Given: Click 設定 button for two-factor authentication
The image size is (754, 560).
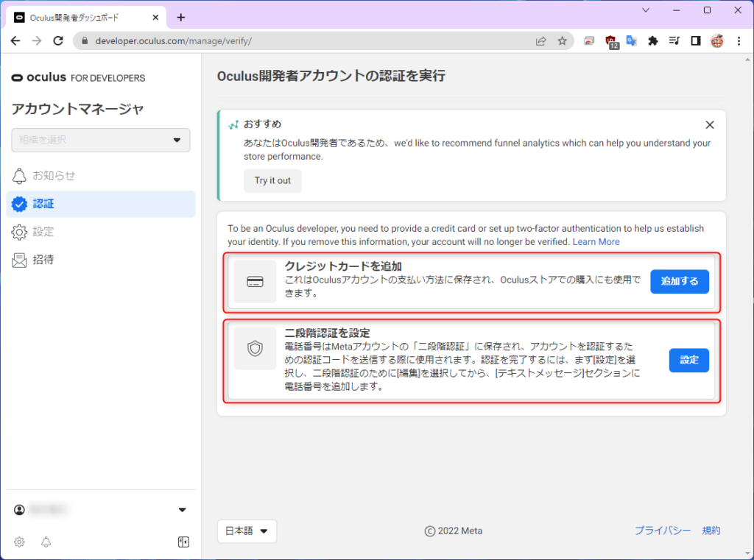Looking at the screenshot, I should click(688, 360).
